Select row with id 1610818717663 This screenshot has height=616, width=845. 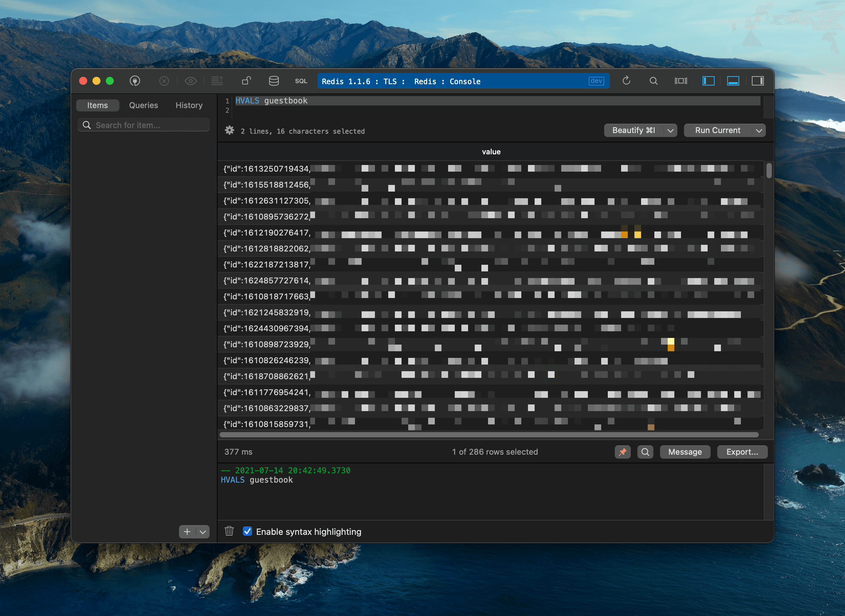coord(490,296)
